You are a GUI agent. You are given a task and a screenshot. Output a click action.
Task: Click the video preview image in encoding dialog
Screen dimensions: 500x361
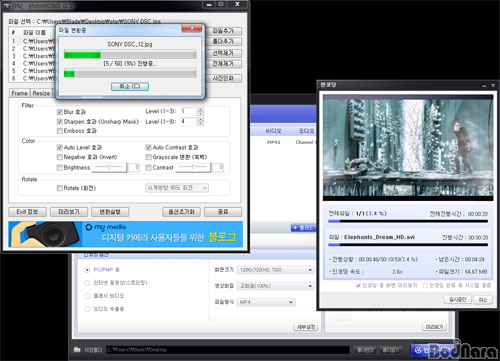408,148
